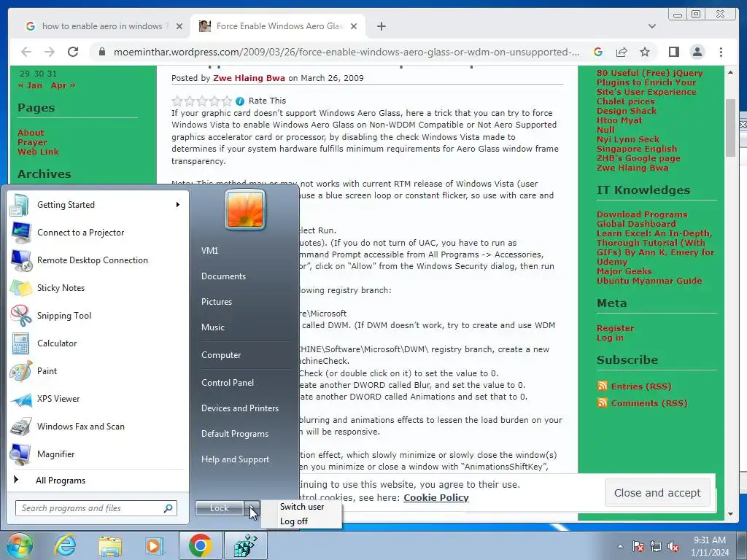Choose Log off option
Viewport: 747px width, 560px height.
(294, 521)
